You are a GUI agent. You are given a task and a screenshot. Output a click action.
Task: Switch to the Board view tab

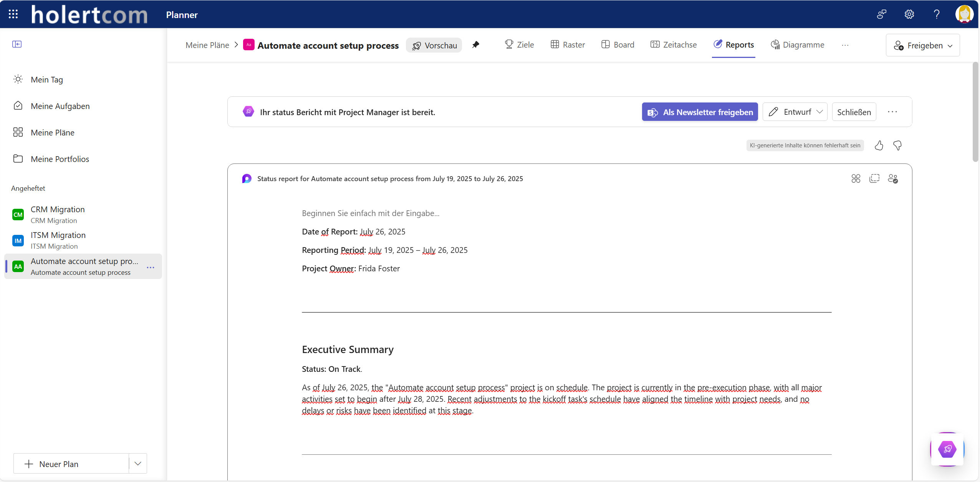tap(617, 45)
